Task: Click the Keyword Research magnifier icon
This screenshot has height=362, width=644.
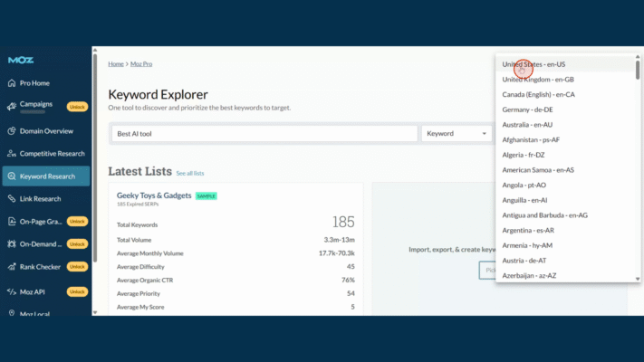Action: click(12, 176)
